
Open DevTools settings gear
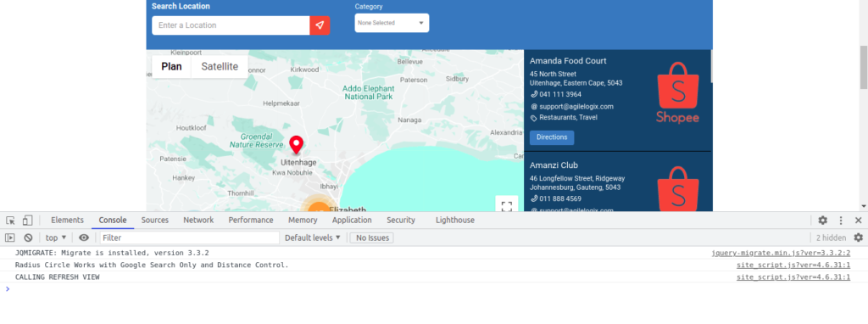[x=822, y=221]
